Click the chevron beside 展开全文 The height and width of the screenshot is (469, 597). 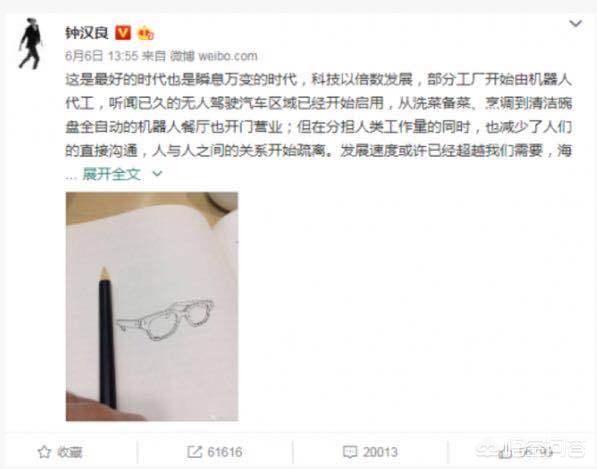click(x=157, y=174)
